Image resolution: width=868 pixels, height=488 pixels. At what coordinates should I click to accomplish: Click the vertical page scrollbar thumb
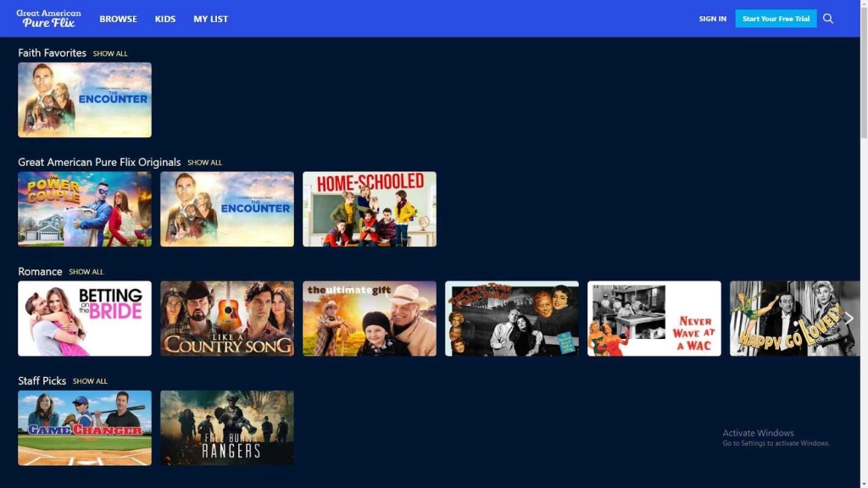[x=864, y=72]
